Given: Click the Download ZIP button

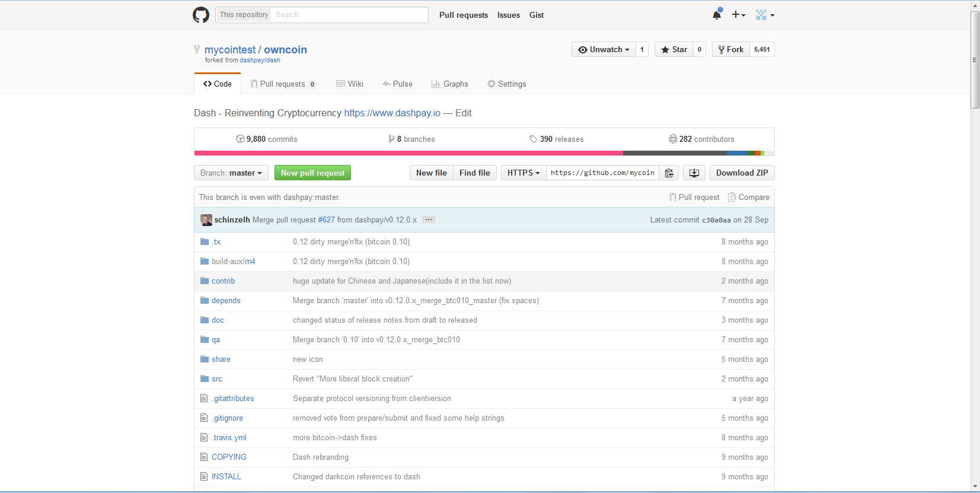Looking at the screenshot, I should [x=742, y=173].
